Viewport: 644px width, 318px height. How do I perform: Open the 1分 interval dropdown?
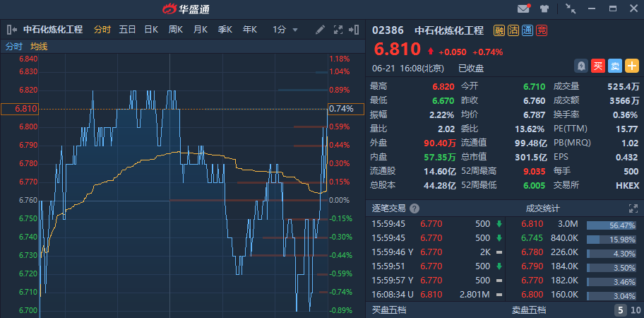[285, 30]
